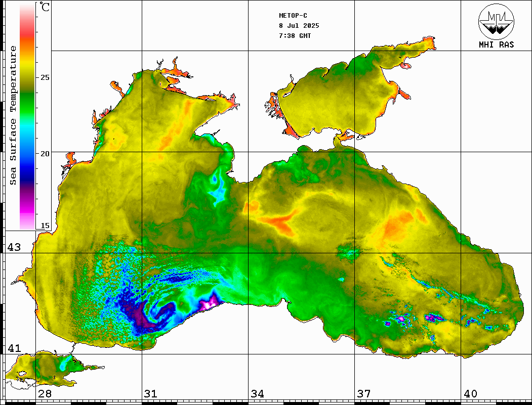Click the 'Sea Surface Temperature' vertical label

pos(13,115)
